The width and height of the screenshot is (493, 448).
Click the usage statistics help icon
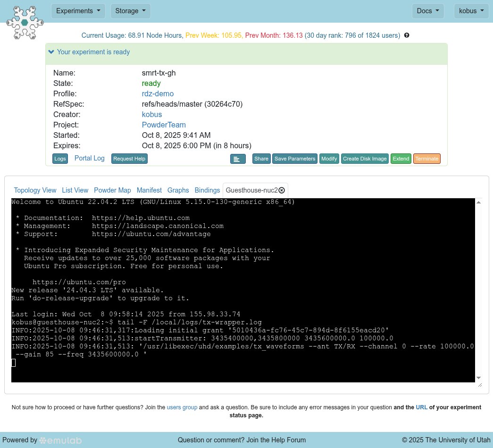(406, 35)
